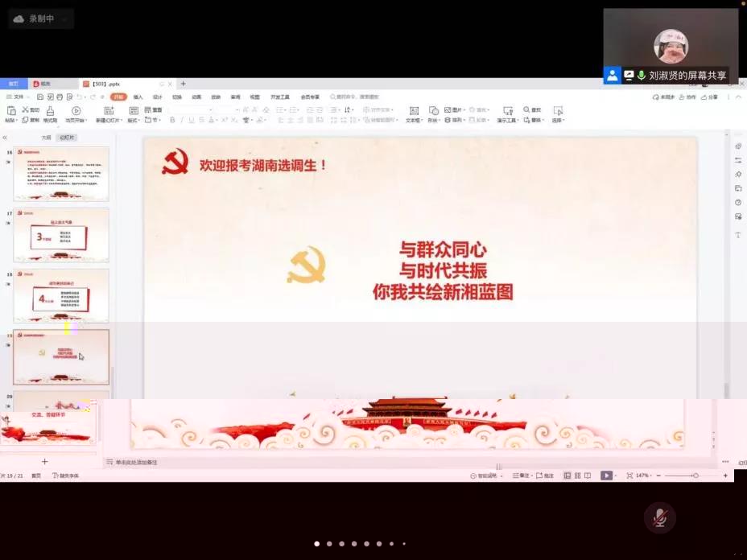Open the 排列 arrange dropdown
Viewport: 747px width, 560px height.
tap(455, 120)
